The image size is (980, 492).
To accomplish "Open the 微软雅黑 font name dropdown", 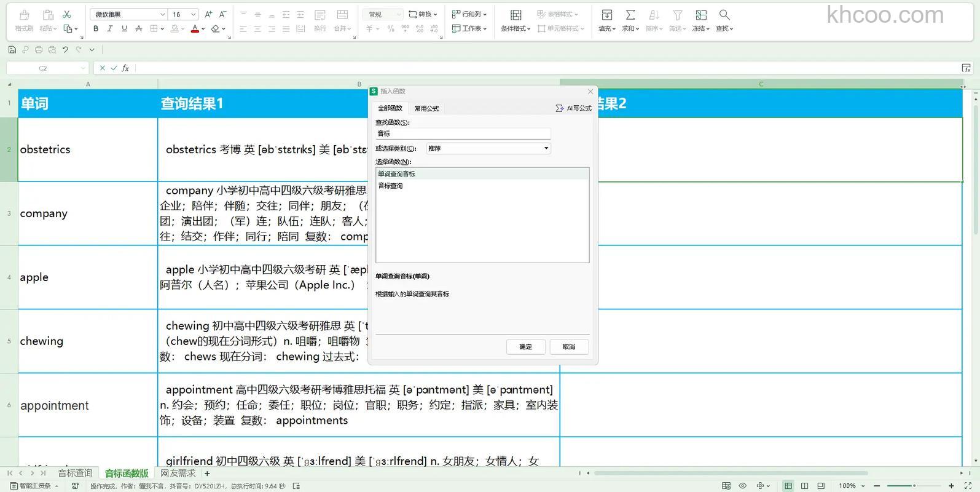I will pos(162,14).
